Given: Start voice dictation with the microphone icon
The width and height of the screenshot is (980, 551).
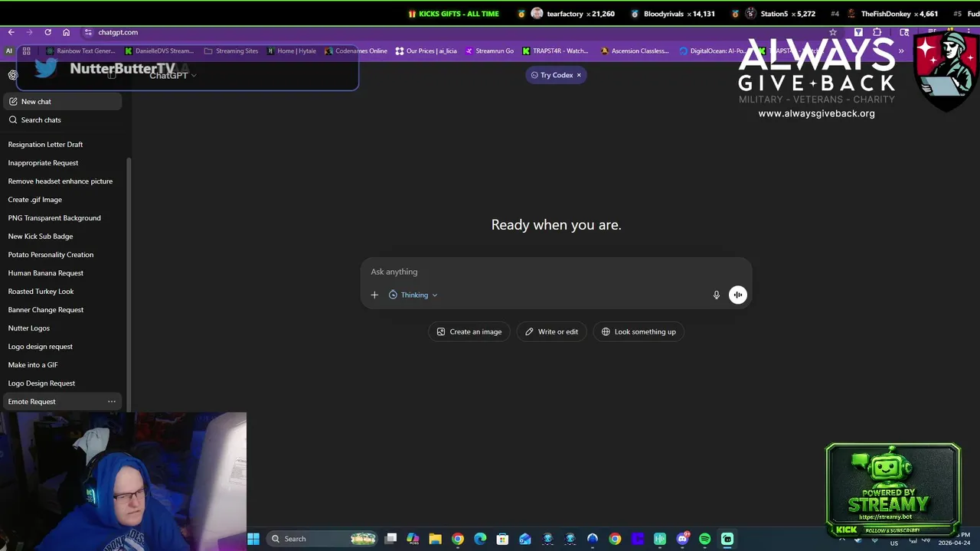Looking at the screenshot, I should (717, 295).
